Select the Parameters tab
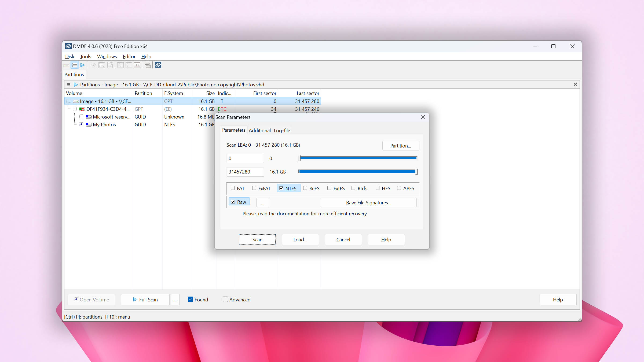 tap(234, 130)
